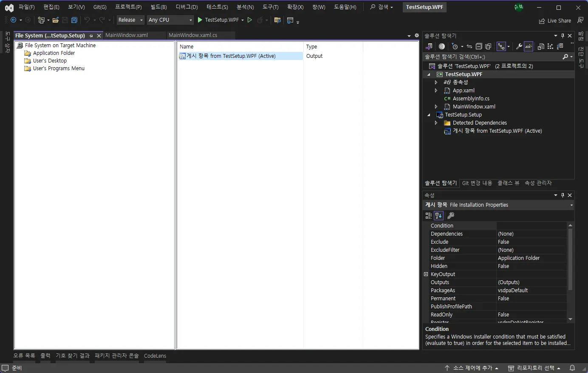Open the active documents list dropdown arrow
Viewport: 588px width, 373px height.
409,36
